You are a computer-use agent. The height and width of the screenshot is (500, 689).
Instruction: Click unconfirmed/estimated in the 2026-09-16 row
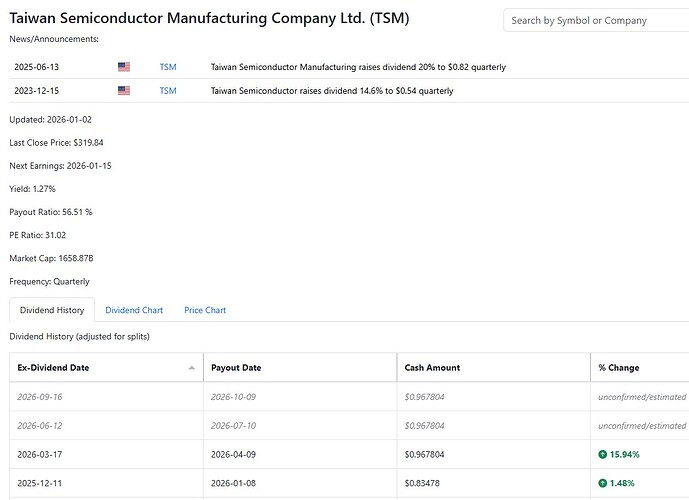[x=641, y=397]
